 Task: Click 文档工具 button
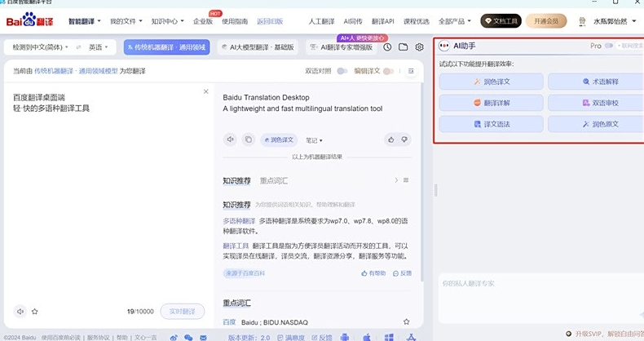click(501, 21)
